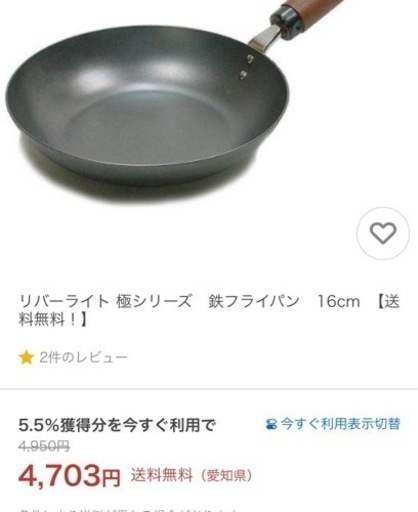Add the frying pan to favorites with heart icon
The height and width of the screenshot is (512, 418).
[x=383, y=233]
